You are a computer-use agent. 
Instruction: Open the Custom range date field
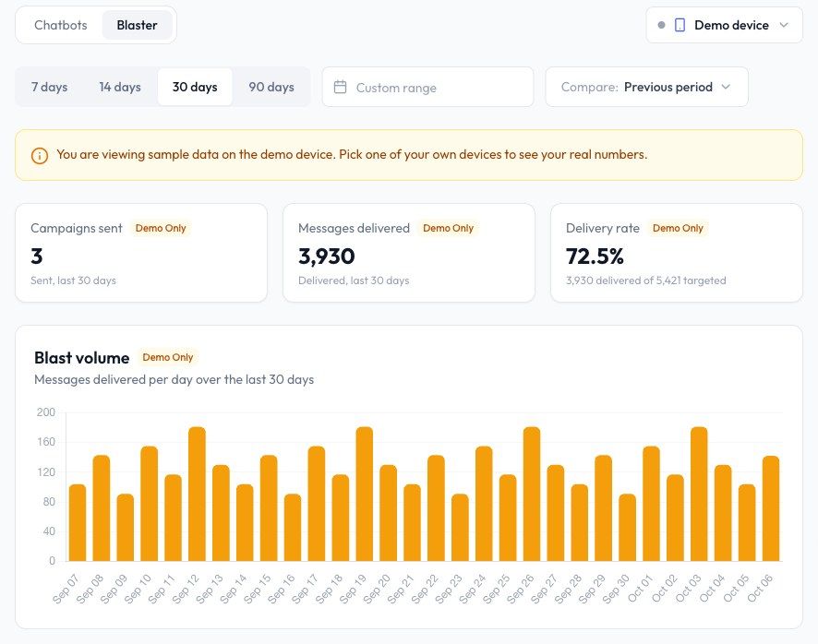click(x=427, y=87)
